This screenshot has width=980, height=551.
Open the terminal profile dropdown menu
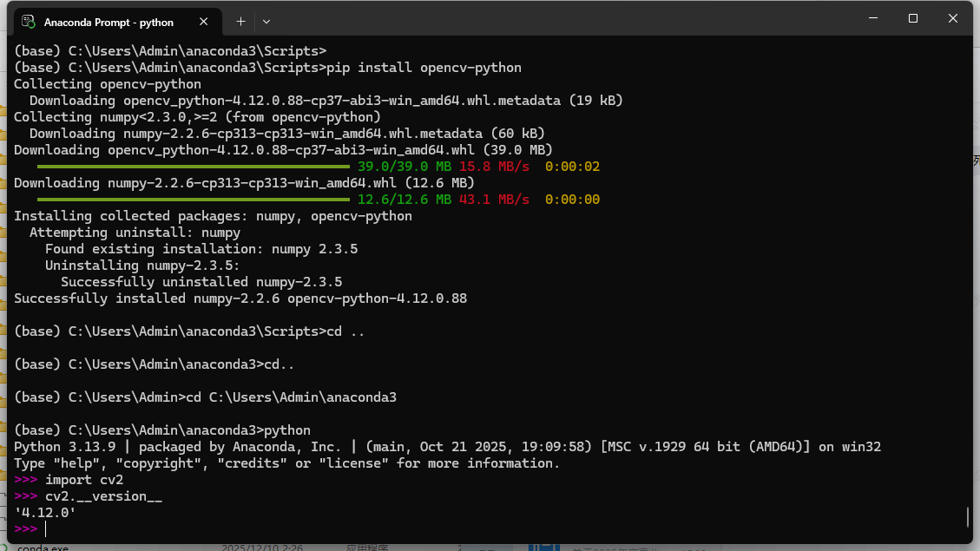tap(266, 22)
